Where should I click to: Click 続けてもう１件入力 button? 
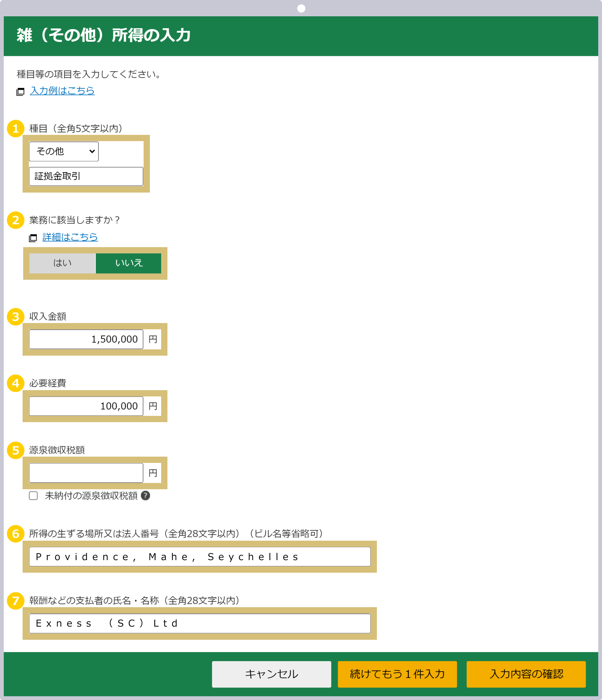[x=397, y=674]
